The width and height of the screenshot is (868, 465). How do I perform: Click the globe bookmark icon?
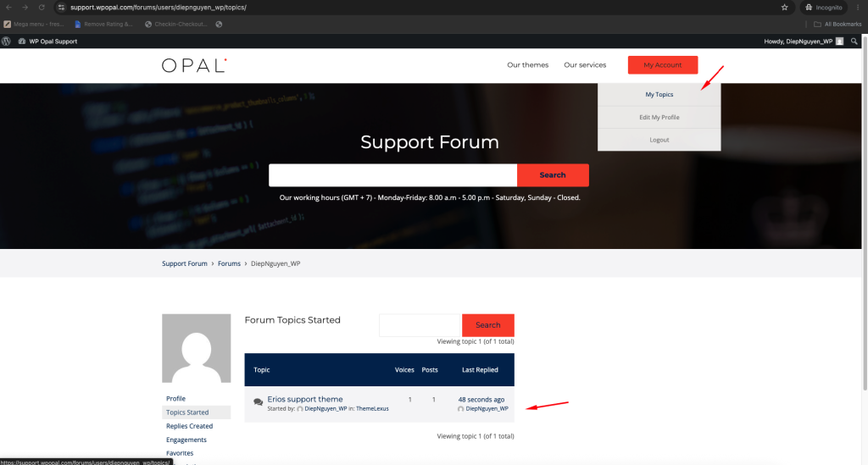point(220,25)
